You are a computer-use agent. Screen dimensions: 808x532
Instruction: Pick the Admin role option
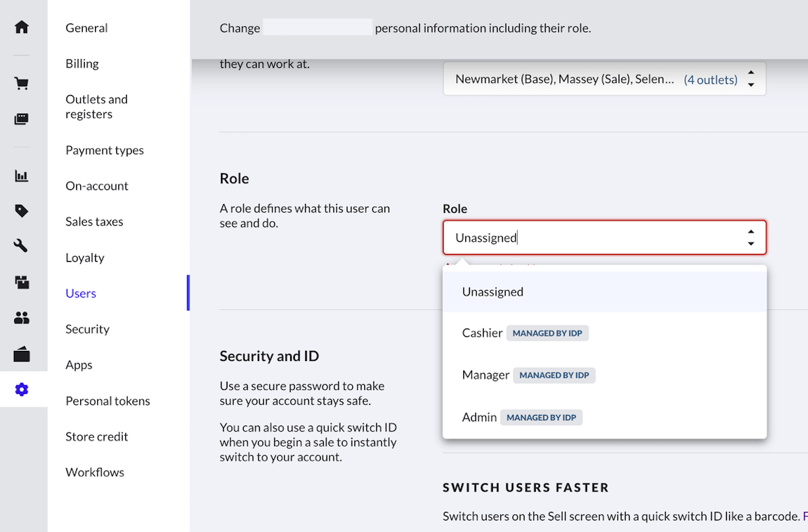(x=479, y=418)
